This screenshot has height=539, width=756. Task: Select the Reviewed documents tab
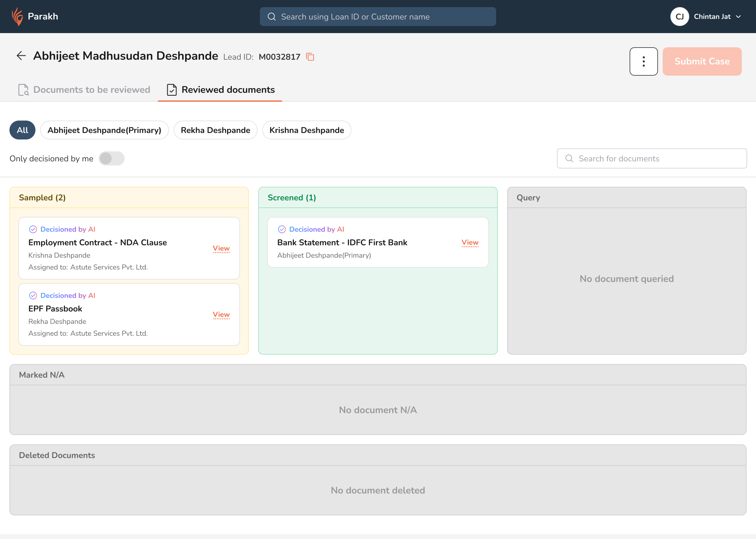[220, 90]
